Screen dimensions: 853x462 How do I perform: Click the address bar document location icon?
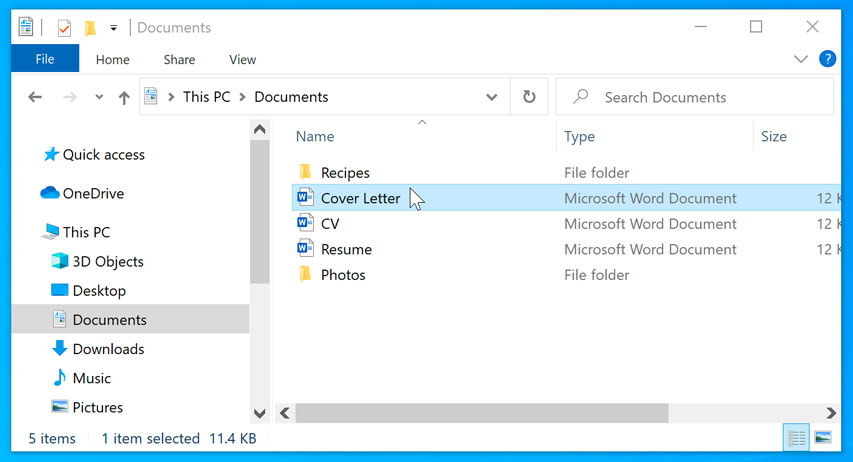coord(151,96)
